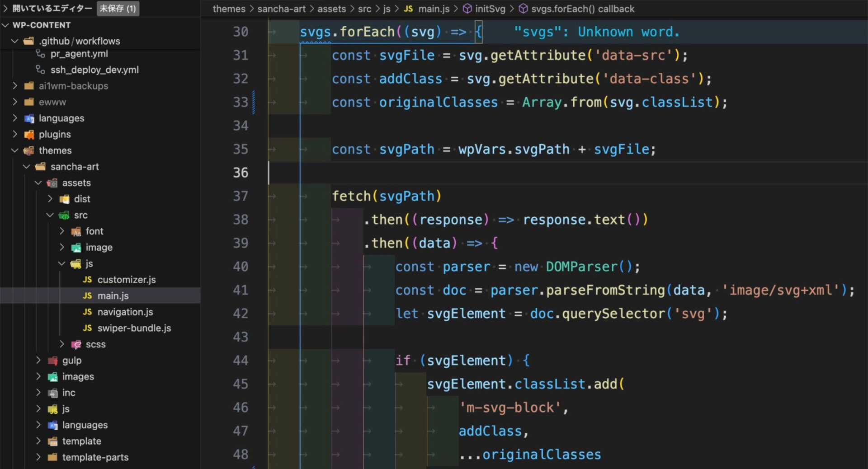Open navigation.js in the file tree

pyautogui.click(x=125, y=312)
